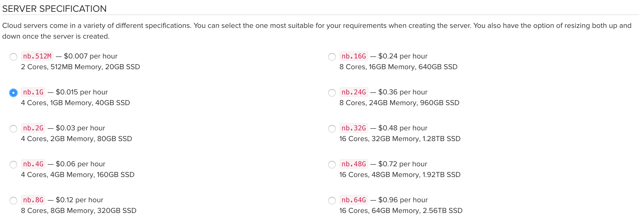This screenshot has height=221, width=644.
Task: Select the nb.24G radio button
Action: click(332, 93)
